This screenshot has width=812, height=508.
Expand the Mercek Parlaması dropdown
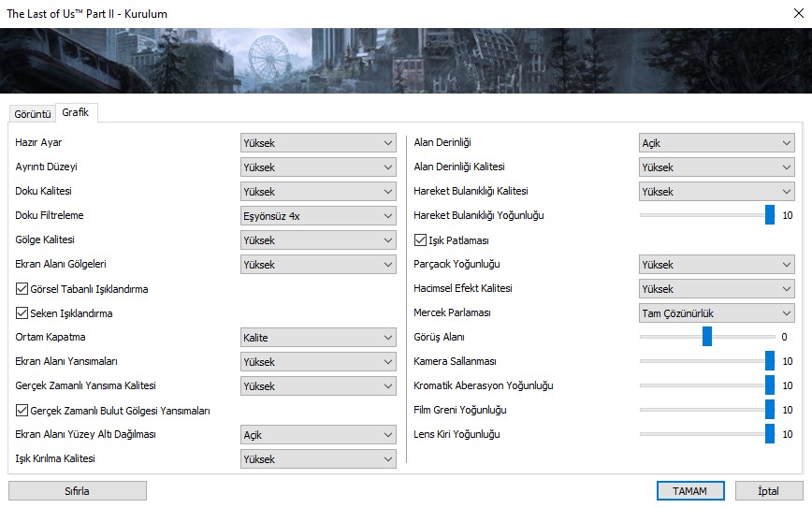pyautogui.click(x=717, y=313)
